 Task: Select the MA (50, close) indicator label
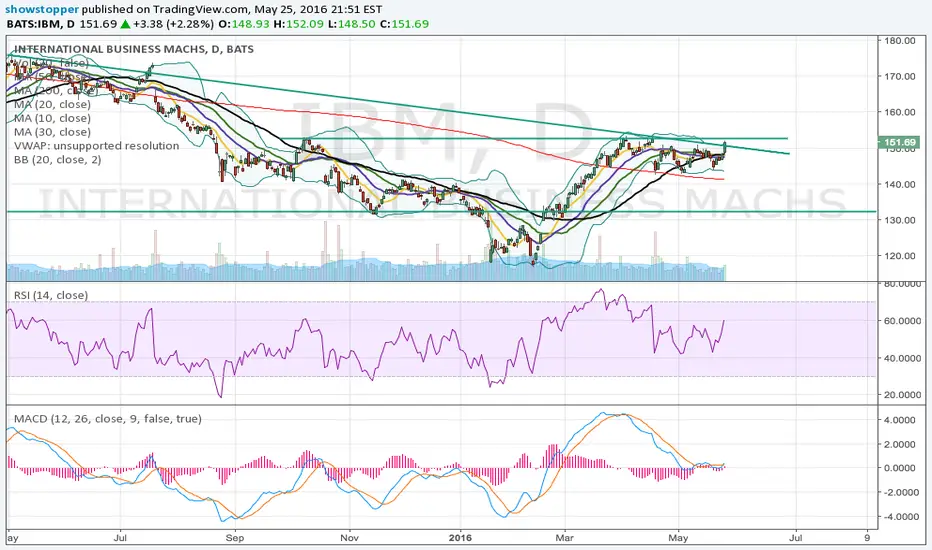(x=52, y=77)
